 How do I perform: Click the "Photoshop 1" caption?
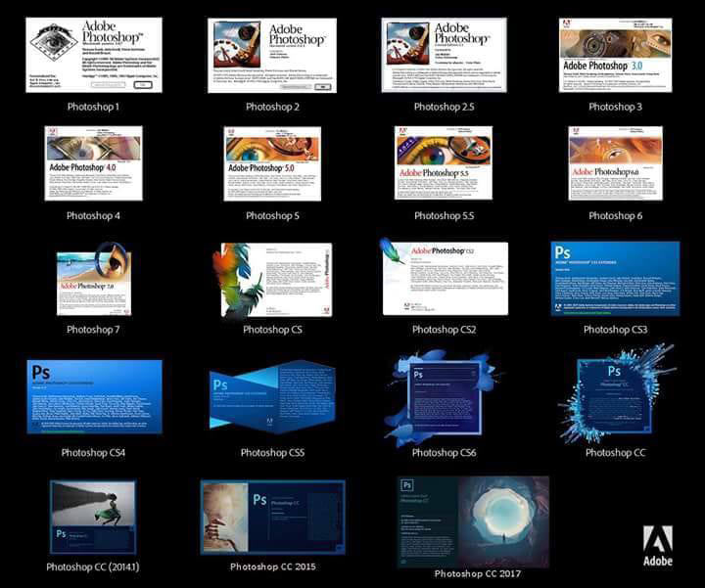tap(94, 107)
